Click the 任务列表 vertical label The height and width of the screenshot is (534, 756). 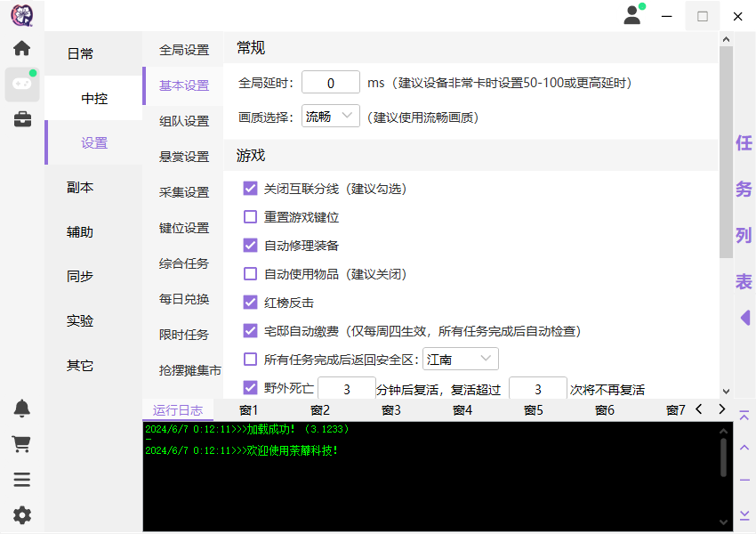click(x=744, y=212)
